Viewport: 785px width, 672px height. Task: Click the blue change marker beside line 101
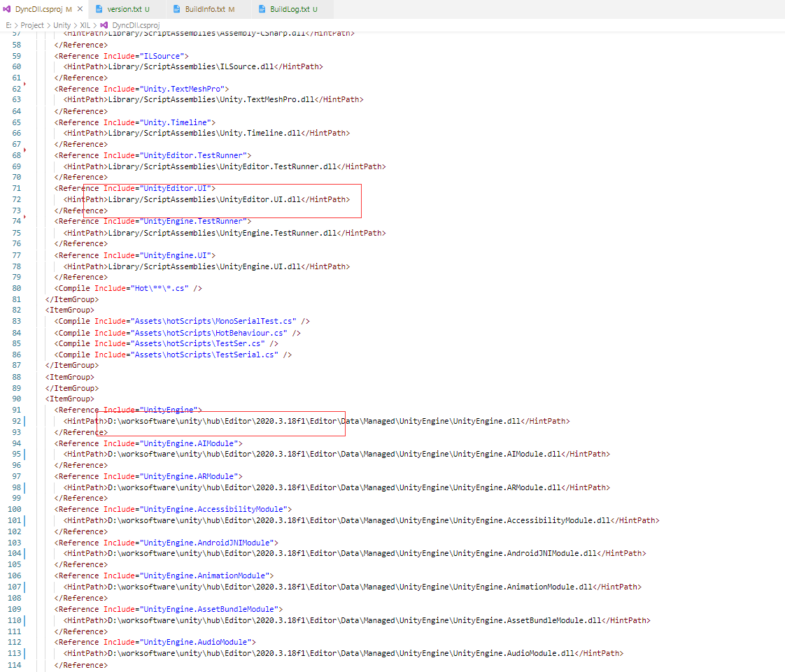tap(24, 520)
